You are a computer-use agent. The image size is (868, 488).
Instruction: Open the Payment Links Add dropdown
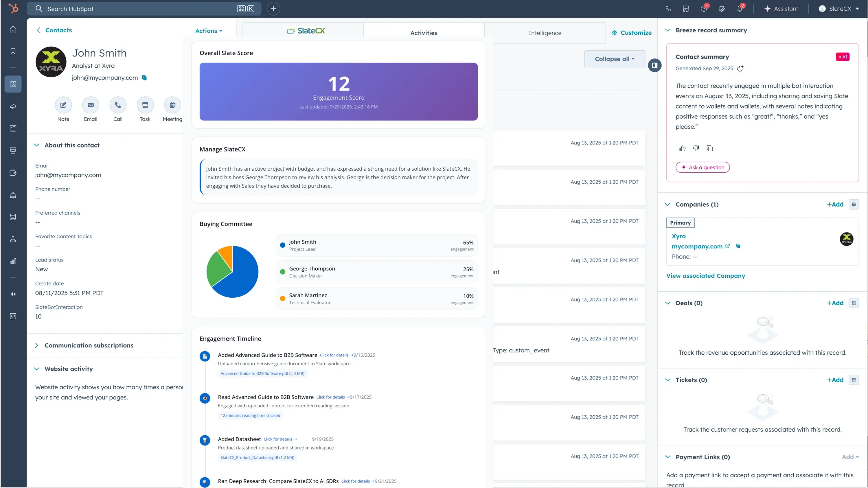pos(850,457)
